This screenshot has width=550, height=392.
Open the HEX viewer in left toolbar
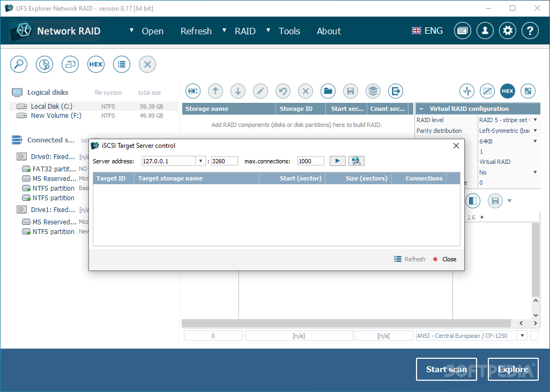(96, 64)
